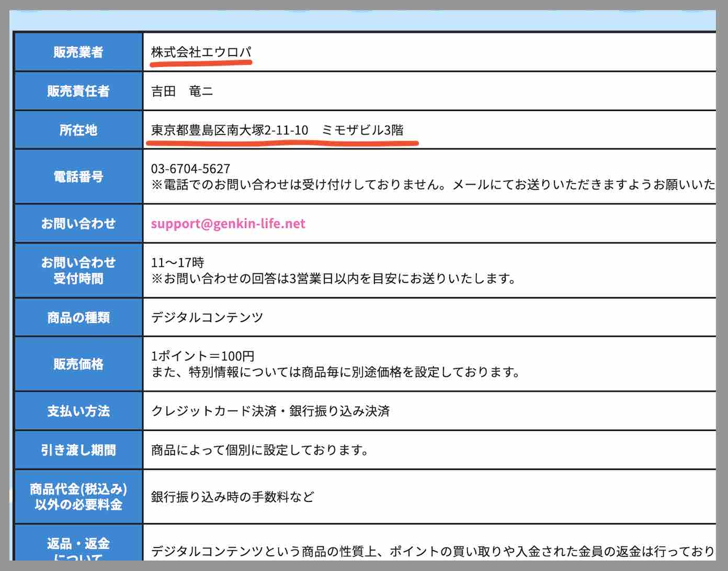Click the 引き渡し期間 header cell
Image resolution: width=728 pixels, height=571 pixels.
[x=78, y=450]
